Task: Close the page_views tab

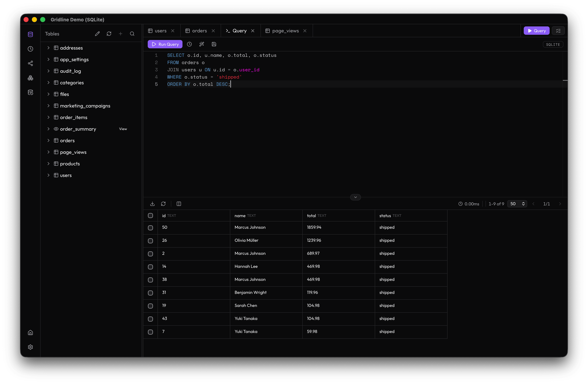Action: (305, 31)
